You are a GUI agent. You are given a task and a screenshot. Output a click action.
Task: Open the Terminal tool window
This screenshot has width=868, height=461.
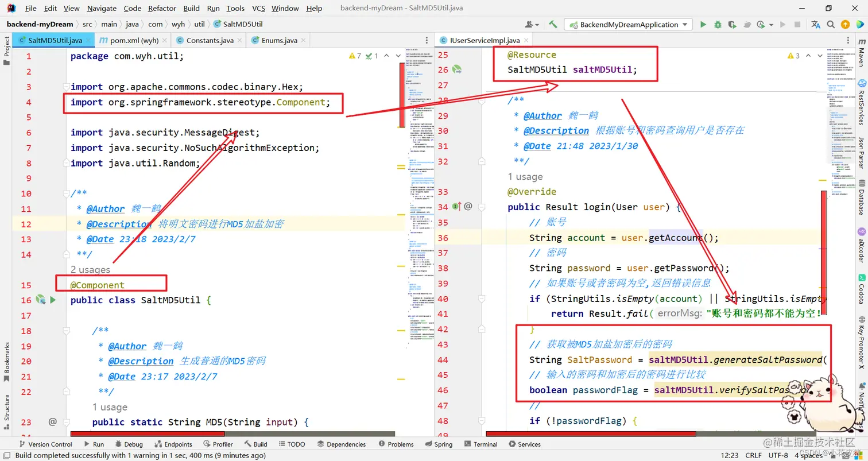pos(480,444)
